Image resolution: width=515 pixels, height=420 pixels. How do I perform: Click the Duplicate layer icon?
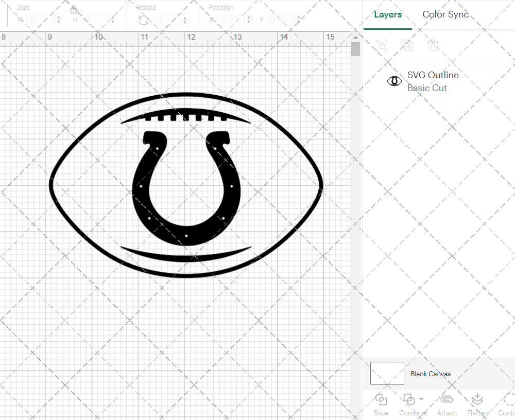tap(408, 45)
